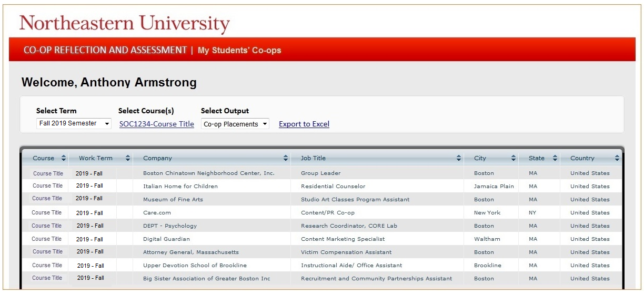Click the New York city cell
The image size is (644, 293).
(x=487, y=212)
